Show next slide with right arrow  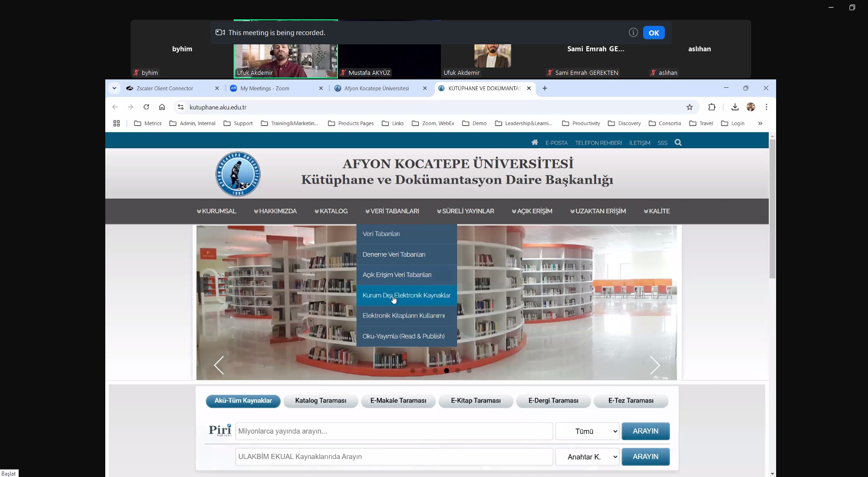655,365
